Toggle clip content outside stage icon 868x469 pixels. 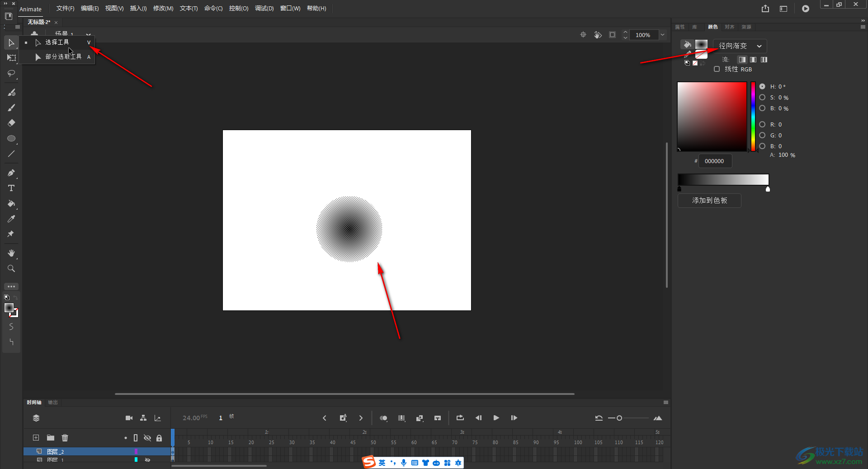[612, 35]
